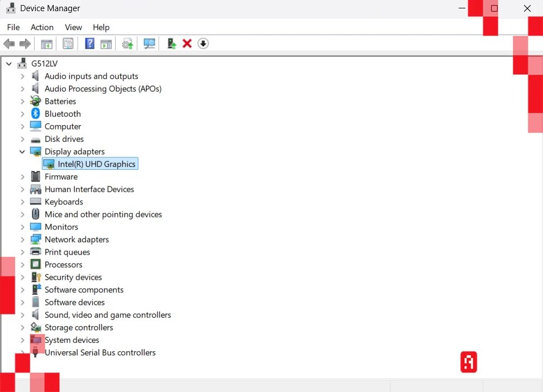
Task: Select Universal Serial Bus controllers
Action: click(100, 352)
